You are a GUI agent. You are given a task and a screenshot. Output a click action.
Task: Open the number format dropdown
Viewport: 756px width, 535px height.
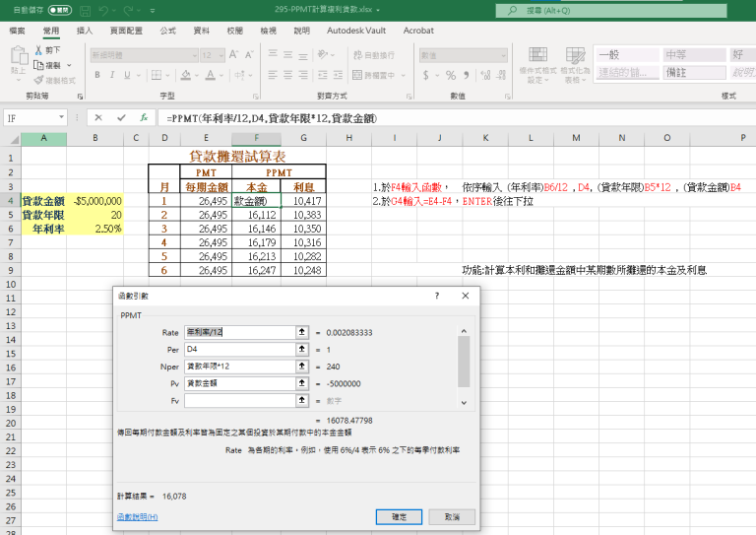coord(503,56)
